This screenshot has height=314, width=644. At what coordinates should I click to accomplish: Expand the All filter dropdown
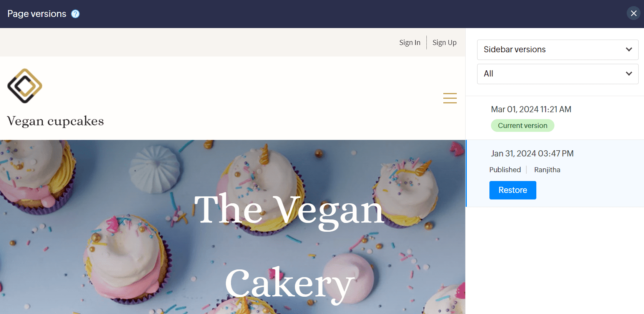pos(557,74)
